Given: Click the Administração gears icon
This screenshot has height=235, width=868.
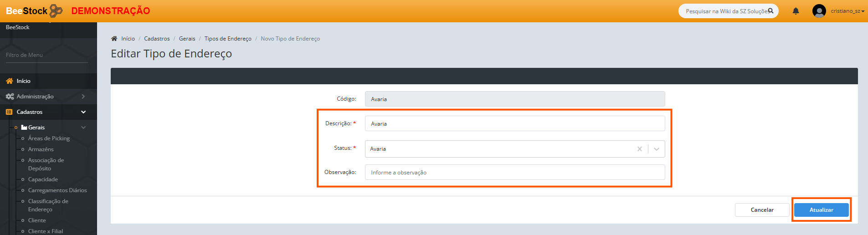Looking at the screenshot, I should click(x=10, y=97).
